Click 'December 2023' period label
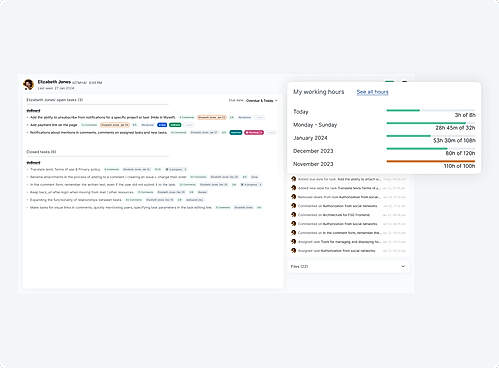499x368 pixels. (x=313, y=151)
